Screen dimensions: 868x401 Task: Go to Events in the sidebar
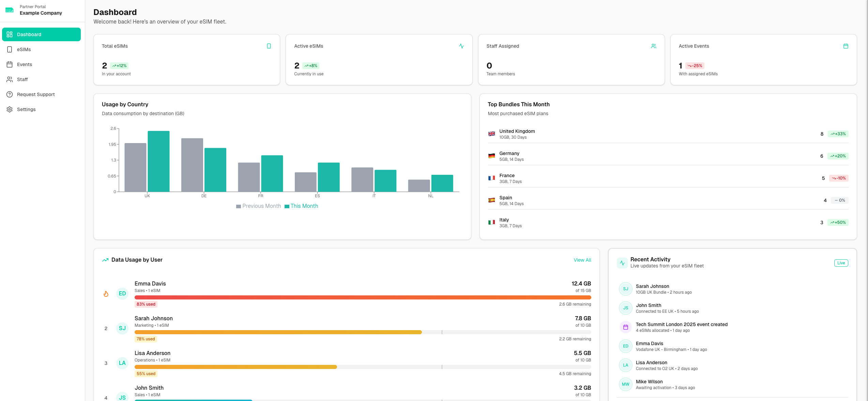(x=25, y=64)
